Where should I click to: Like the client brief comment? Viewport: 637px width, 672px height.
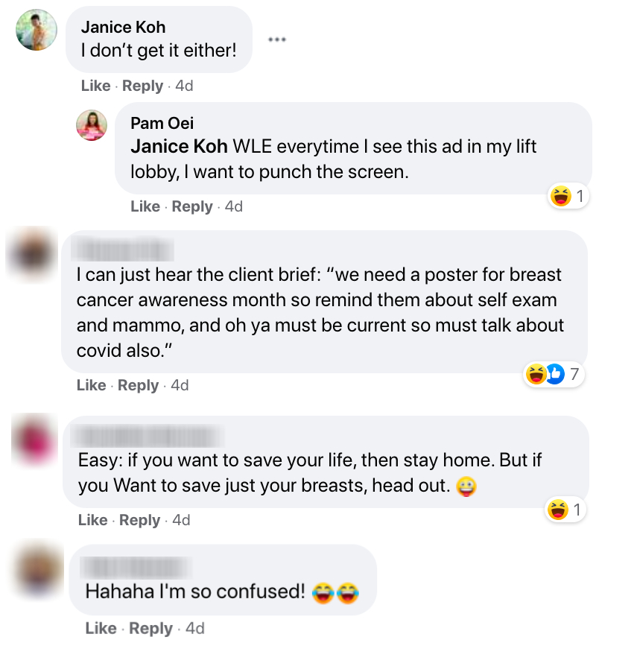[91, 385]
